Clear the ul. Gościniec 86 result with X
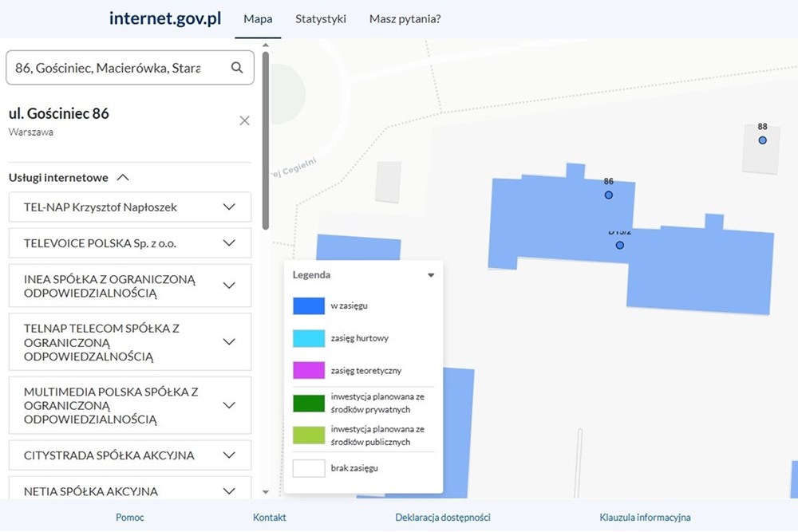The width and height of the screenshot is (798, 532). (x=244, y=120)
